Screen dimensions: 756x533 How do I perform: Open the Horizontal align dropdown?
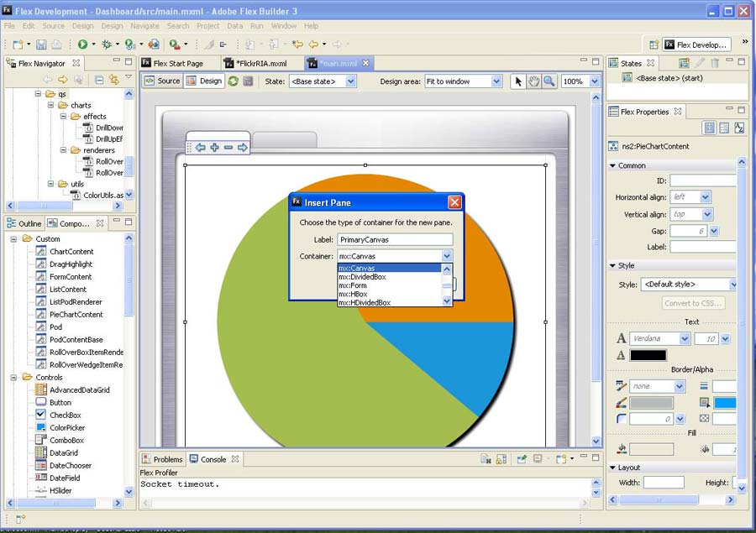706,197
